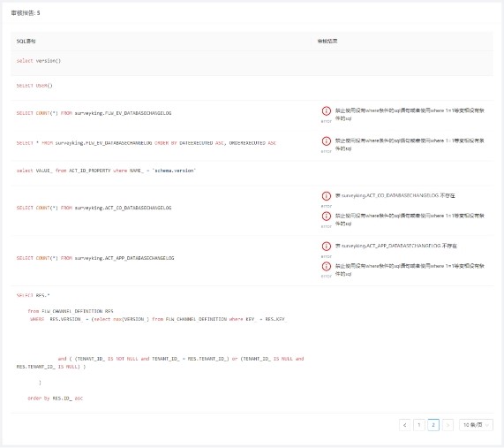Click second error icon in ACT_CO_DATABASECHANGELOG row

coord(327,216)
